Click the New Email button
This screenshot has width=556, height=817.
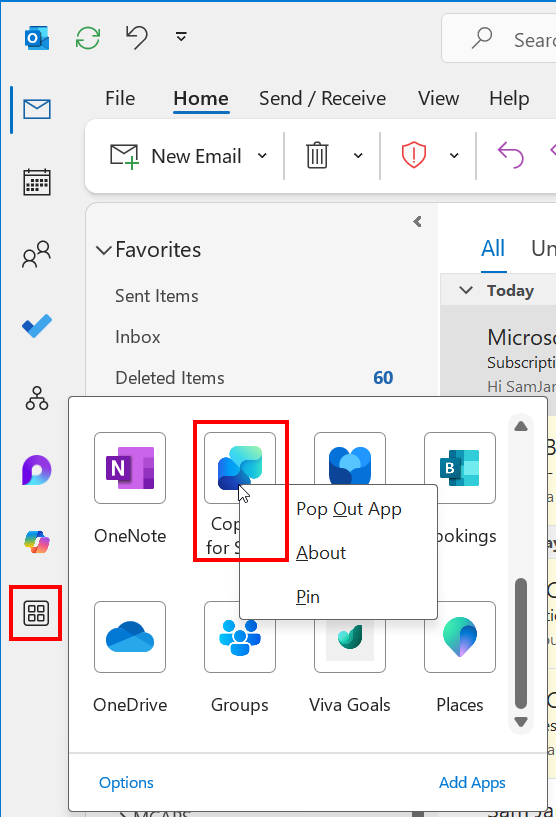tap(176, 156)
